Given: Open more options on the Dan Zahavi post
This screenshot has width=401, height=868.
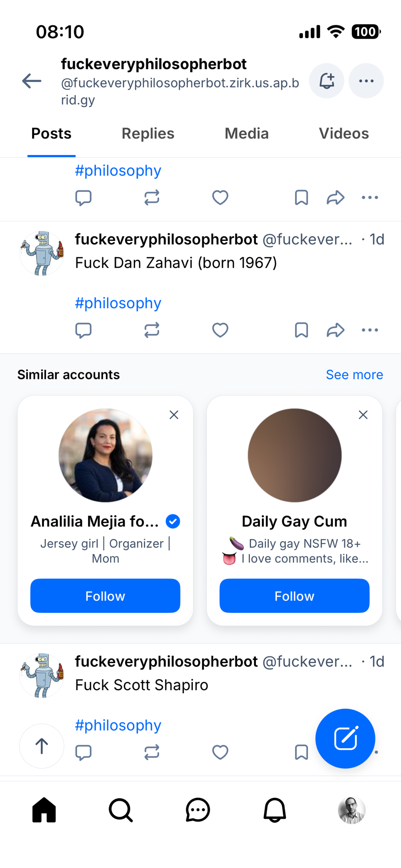Looking at the screenshot, I should click(370, 330).
